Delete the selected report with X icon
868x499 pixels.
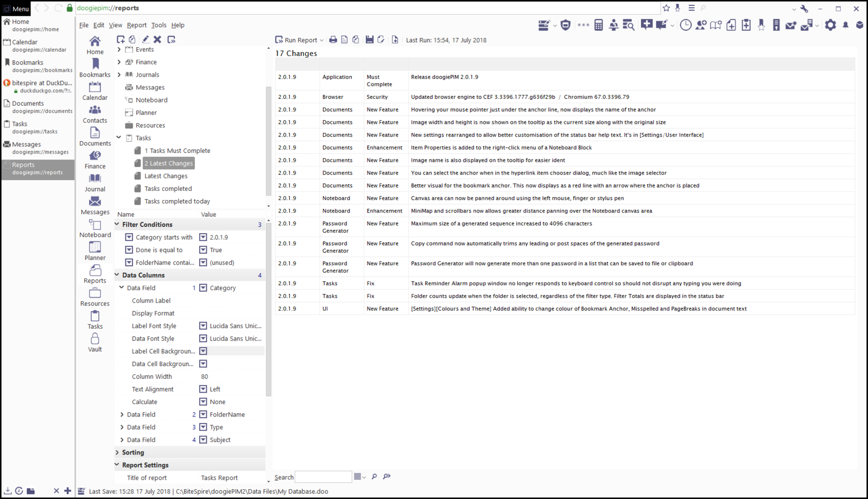pyautogui.click(x=157, y=40)
